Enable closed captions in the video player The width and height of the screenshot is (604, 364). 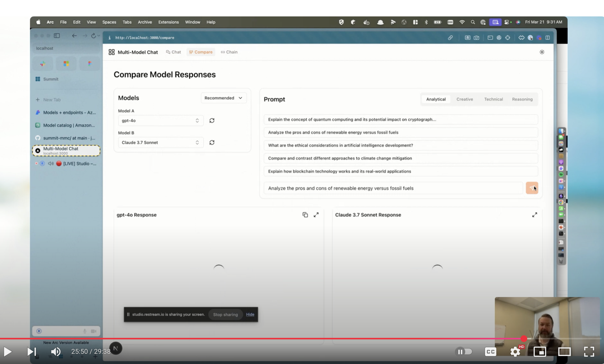pos(490,351)
